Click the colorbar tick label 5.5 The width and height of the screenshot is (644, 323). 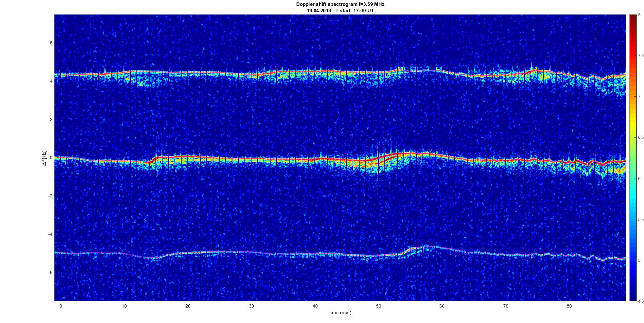pyautogui.click(x=641, y=220)
